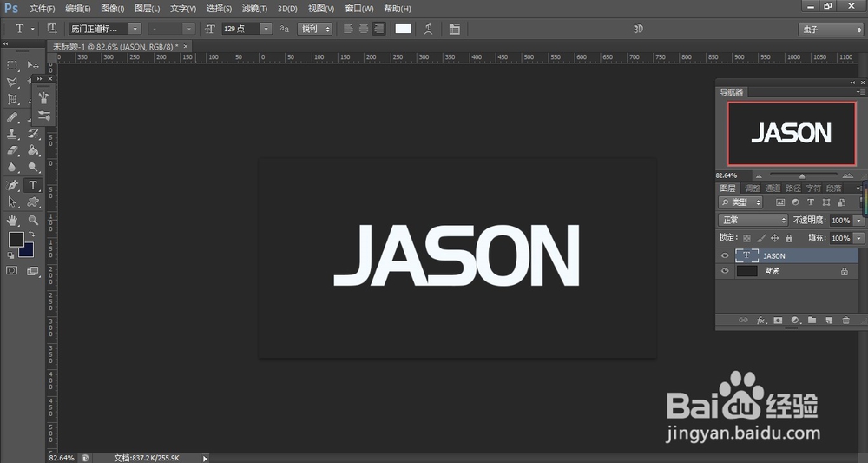Select the Eraser tool
868x463 pixels.
pyautogui.click(x=12, y=150)
